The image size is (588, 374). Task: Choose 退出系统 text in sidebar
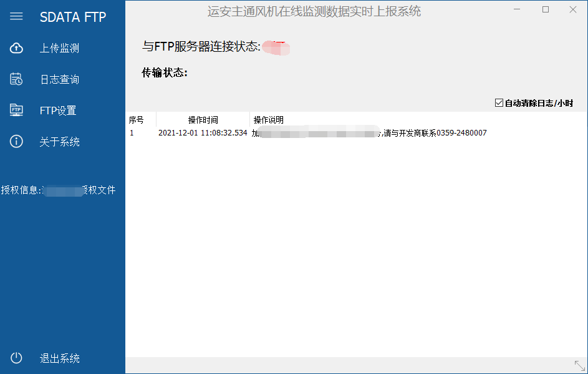coord(59,358)
